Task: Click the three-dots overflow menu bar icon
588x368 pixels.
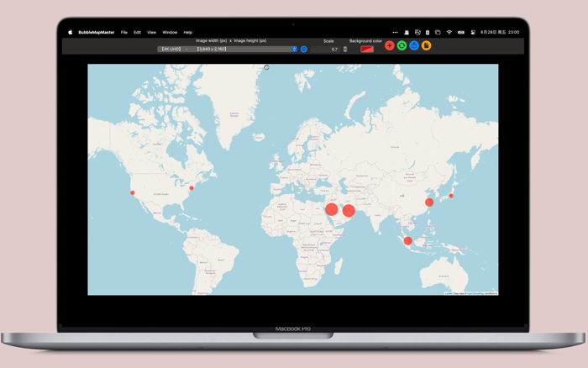Action: 395,32
